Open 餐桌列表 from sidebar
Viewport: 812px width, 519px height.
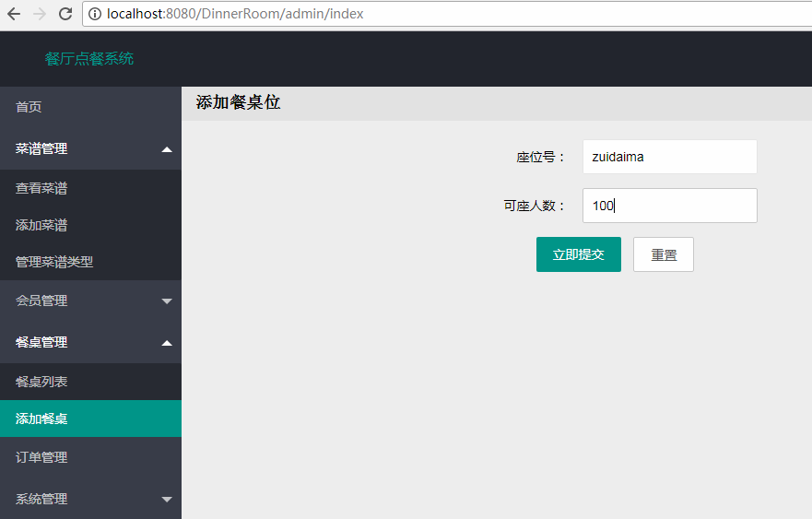(x=41, y=382)
